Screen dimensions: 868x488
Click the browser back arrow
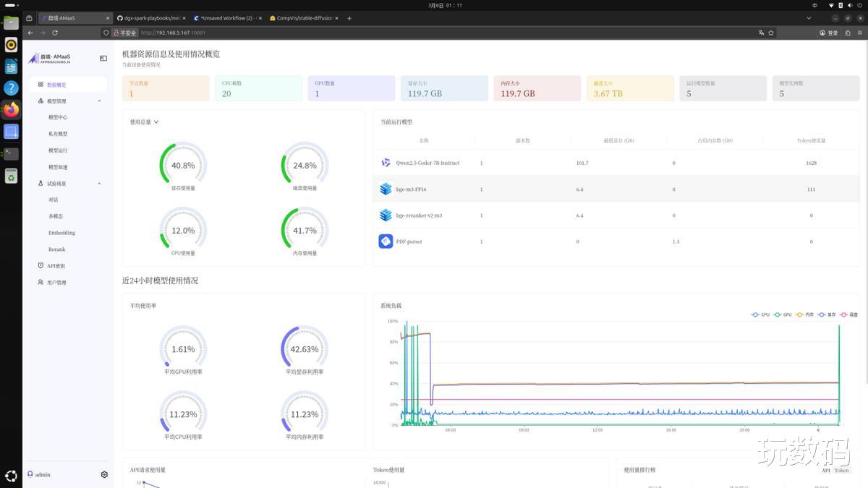[30, 33]
